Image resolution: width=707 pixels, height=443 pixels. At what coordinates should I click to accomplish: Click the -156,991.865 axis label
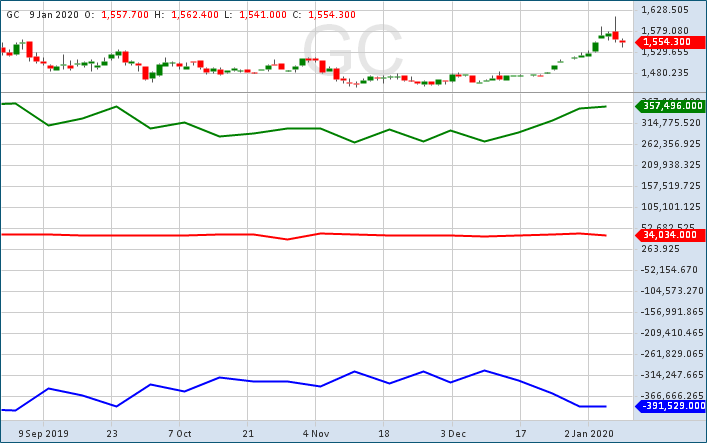(672, 312)
